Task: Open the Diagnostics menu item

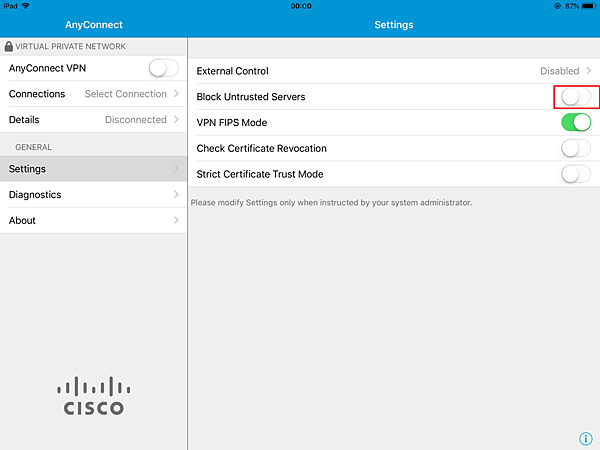Action: point(93,194)
